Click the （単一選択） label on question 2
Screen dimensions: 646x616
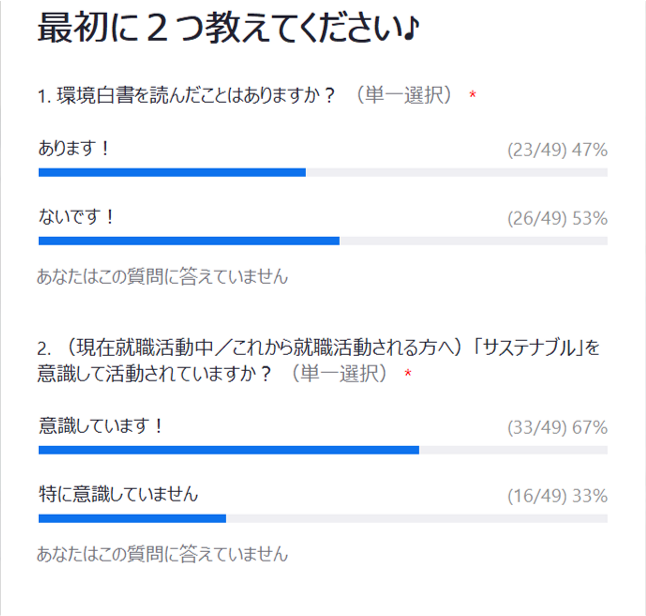point(339,374)
